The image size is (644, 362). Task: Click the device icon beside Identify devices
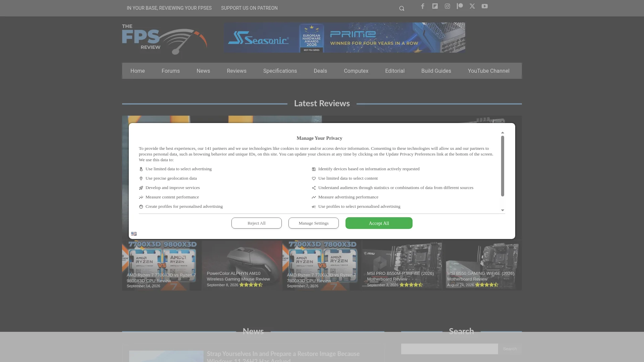click(x=314, y=169)
